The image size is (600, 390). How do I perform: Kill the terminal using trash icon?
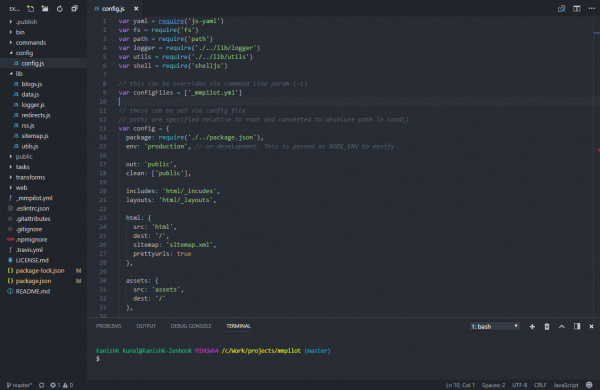(547, 326)
